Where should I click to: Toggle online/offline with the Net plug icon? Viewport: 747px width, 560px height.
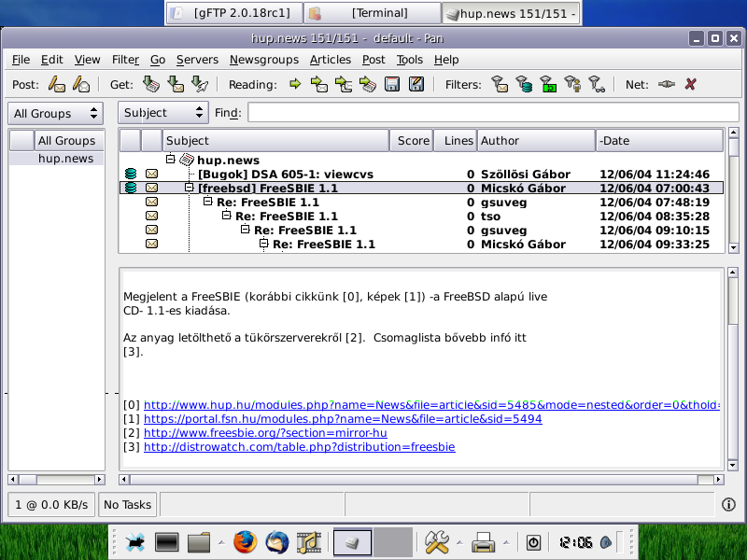[666, 84]
